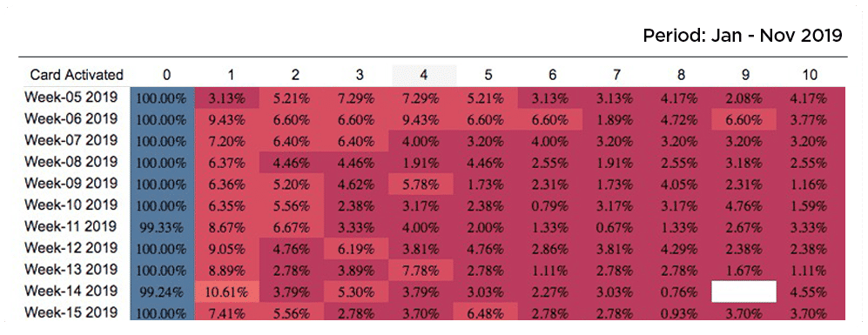Viewport: 868px width, 335px height.
Task: Select the empty white cell in Week-14 row
Action: tap(744, 291)
